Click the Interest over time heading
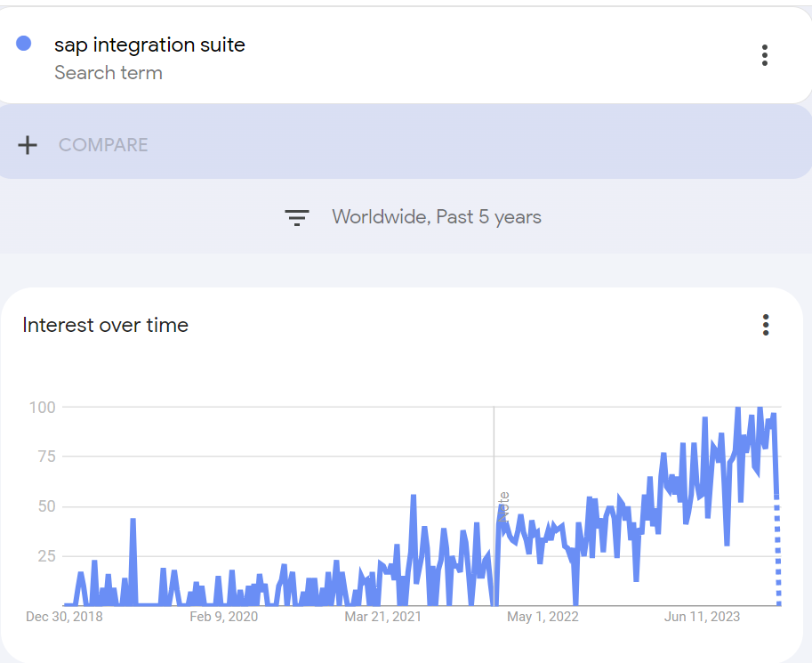 (x=105, y=325)
